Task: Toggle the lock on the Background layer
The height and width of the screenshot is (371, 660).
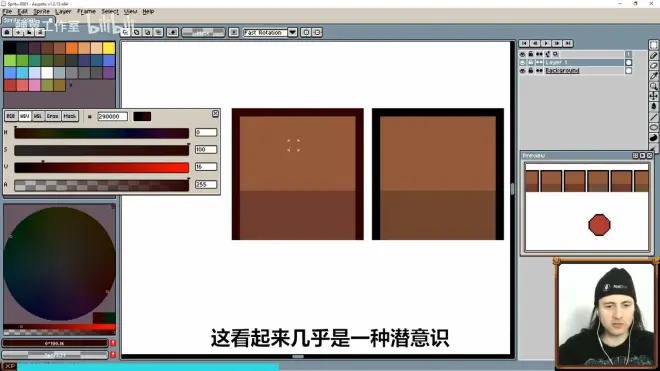Action: tap(530, 71)
